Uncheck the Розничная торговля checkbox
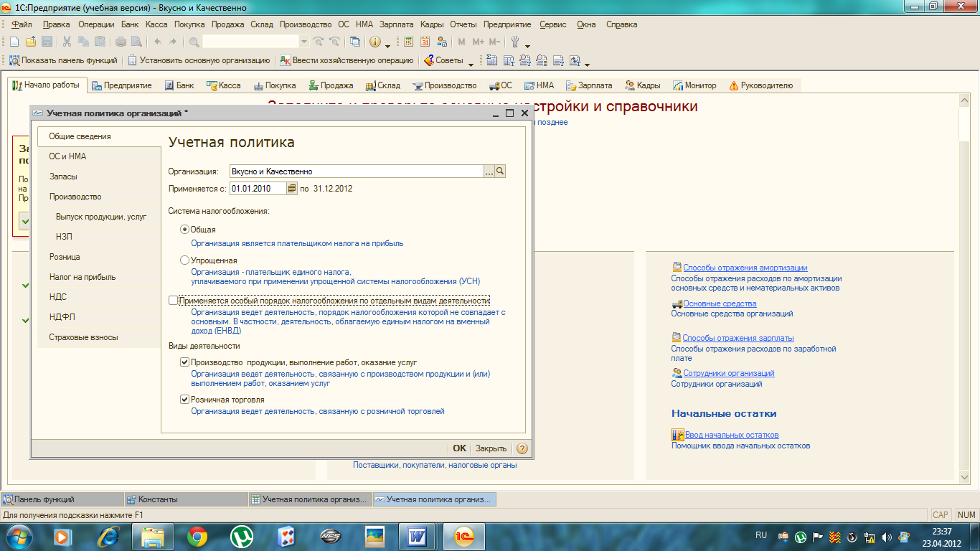 coord(185,400)
